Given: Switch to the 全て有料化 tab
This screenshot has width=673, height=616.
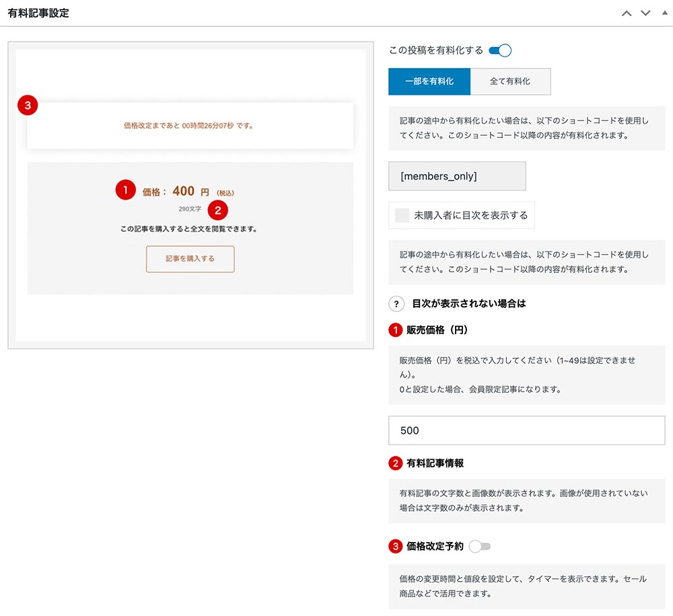Looking at the screenshot, I should point(510,81).
